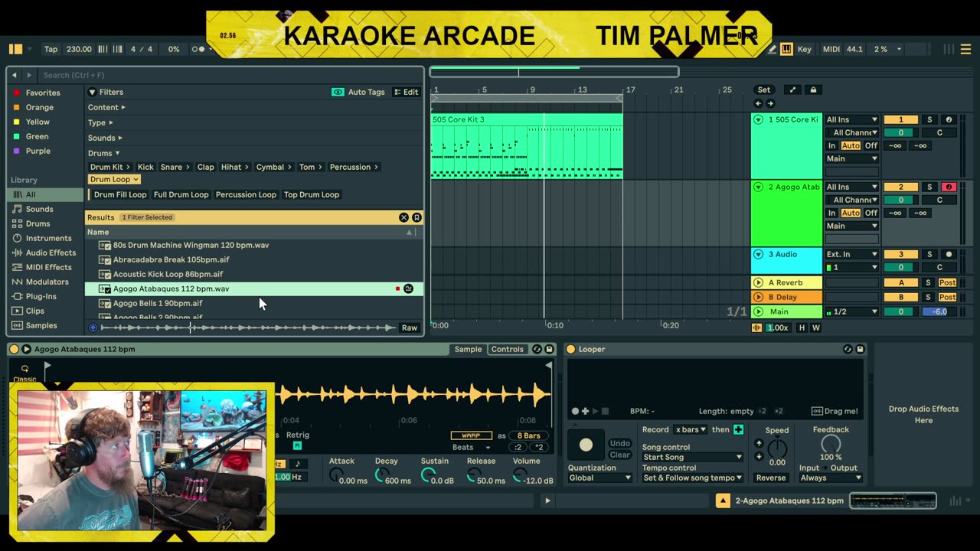The height and width of the screenshot is (551, 980).
Task: Select Acoustic Kick Loop 86bpm.aif
Action: tap(168, 274)
